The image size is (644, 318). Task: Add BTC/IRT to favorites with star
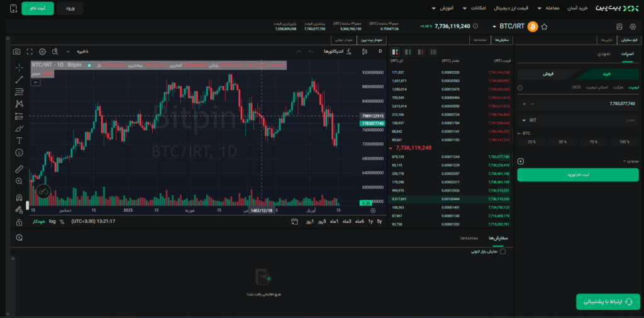click(x=544, y=26)
